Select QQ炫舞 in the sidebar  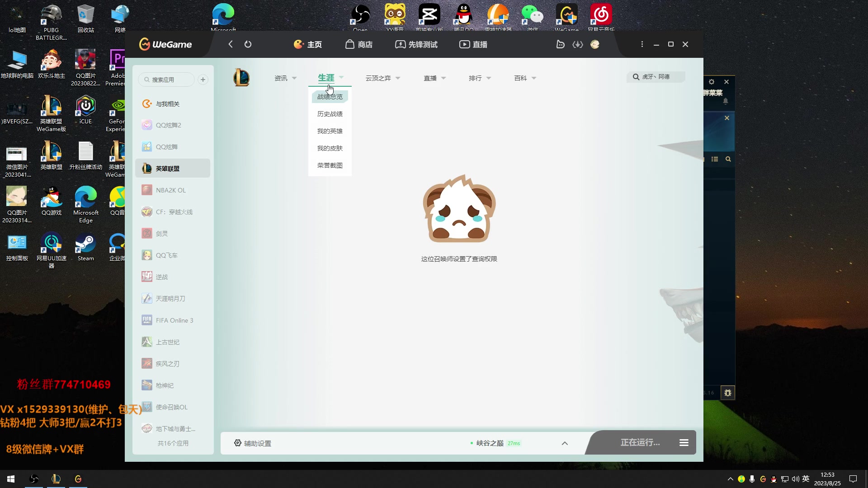(173, 147)
